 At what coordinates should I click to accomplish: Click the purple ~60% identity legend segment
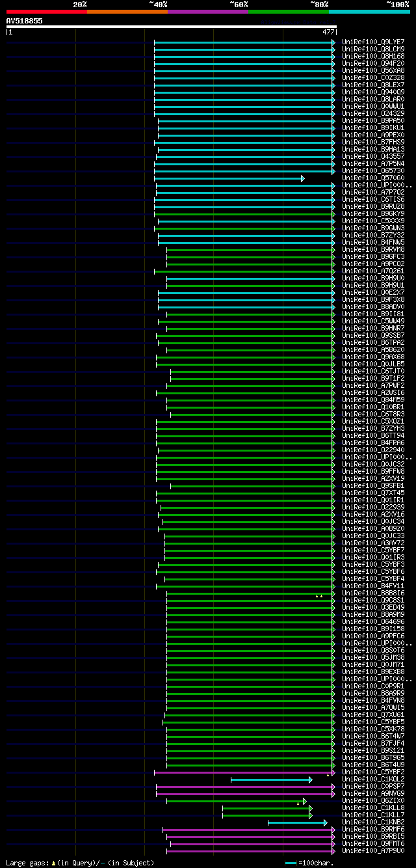click(207, 11)
